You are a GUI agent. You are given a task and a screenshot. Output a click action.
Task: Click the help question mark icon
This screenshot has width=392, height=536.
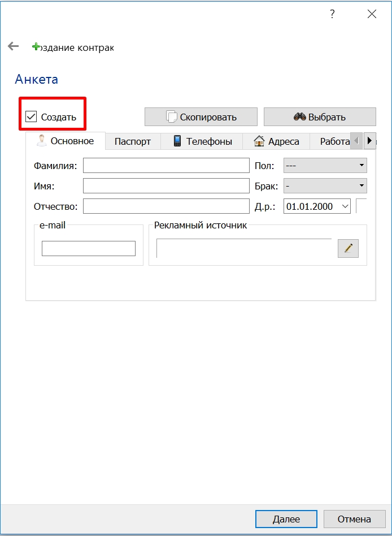click(332, 14)
